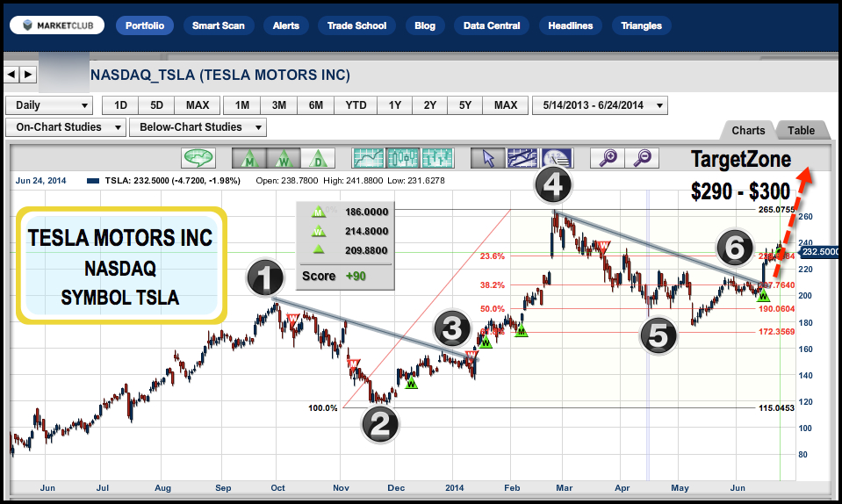
Task: Click the 115.0453 Fibonacci level label
Action: [x=776, y=408]
